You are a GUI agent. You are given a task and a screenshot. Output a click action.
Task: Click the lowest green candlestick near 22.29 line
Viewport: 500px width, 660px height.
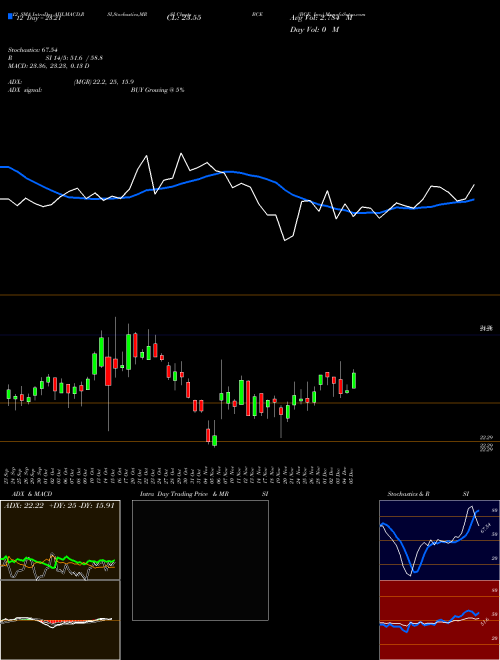pyautogui.click(x=215, y=440)
